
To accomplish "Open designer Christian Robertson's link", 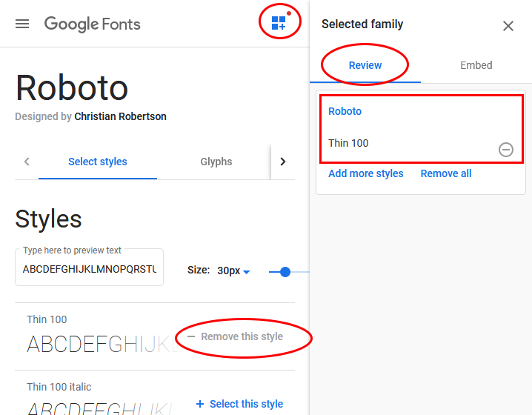I will click(x=120, y=116).
